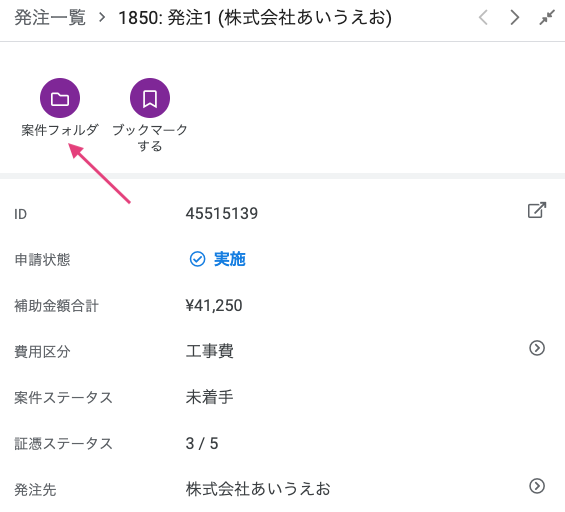Go to the previous record arrow
This screenshot has height=512, width=565.
pyautogui.click(x=483, y=17)
